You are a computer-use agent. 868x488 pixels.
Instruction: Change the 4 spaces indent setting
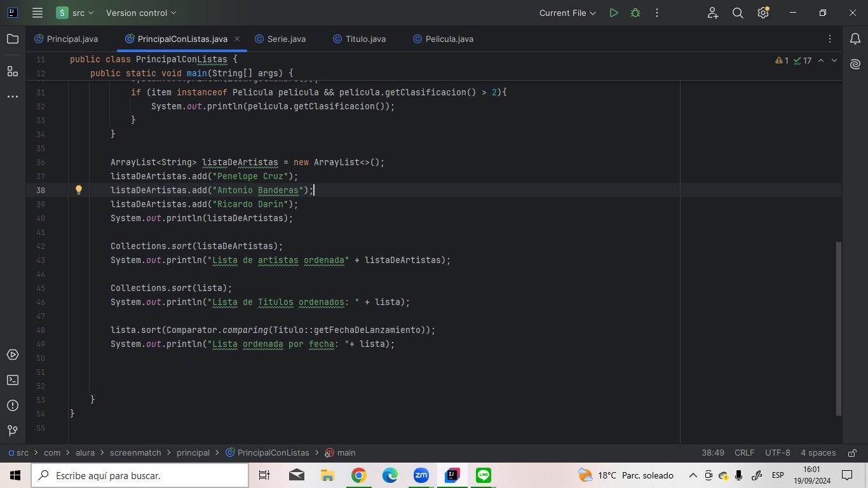[818, 452]
